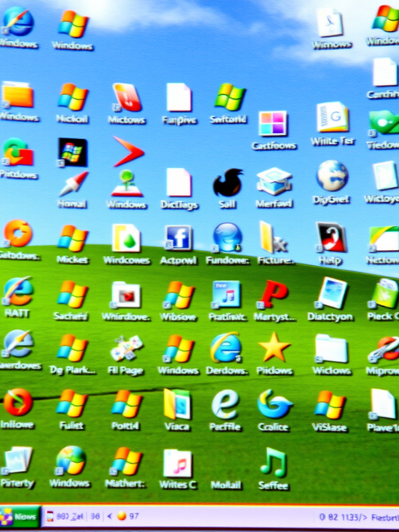Open the Wiclows folder shortcut

pyautogui.click(x=332, y=349)
